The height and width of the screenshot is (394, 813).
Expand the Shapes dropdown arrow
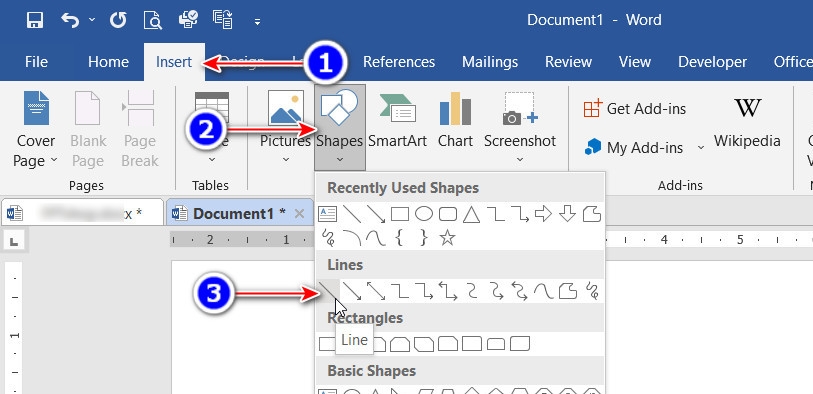point(340,159)
